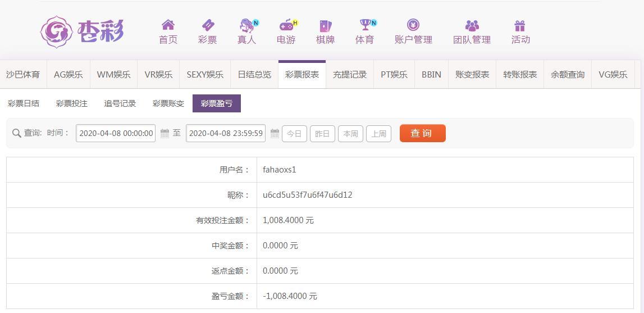
Task: Switch to the WM娱乐 tab
Action: click(114, 74)
